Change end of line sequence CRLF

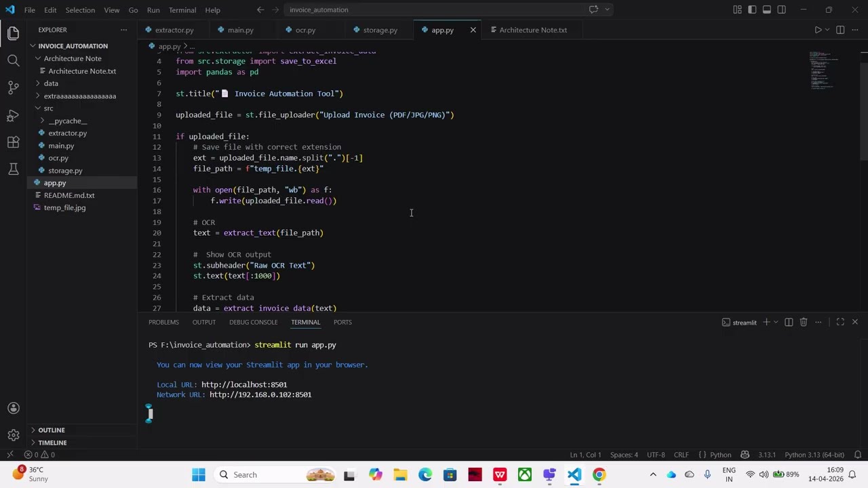point(681,455)
